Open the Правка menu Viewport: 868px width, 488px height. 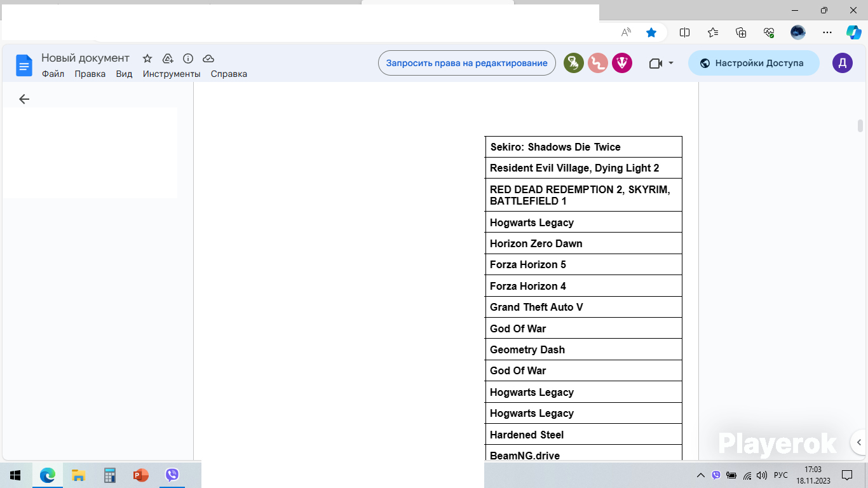tap(90, 74)
